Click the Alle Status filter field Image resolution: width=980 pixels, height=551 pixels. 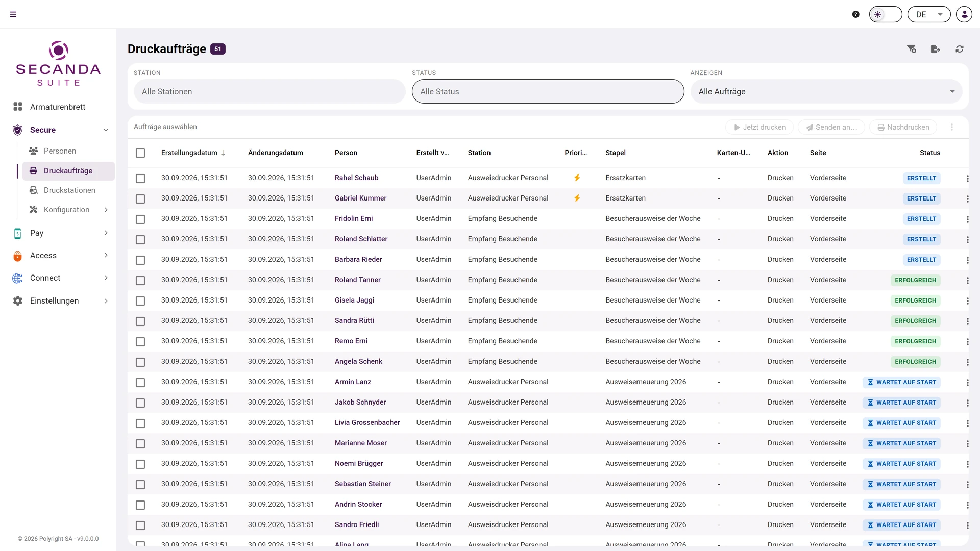548,91
